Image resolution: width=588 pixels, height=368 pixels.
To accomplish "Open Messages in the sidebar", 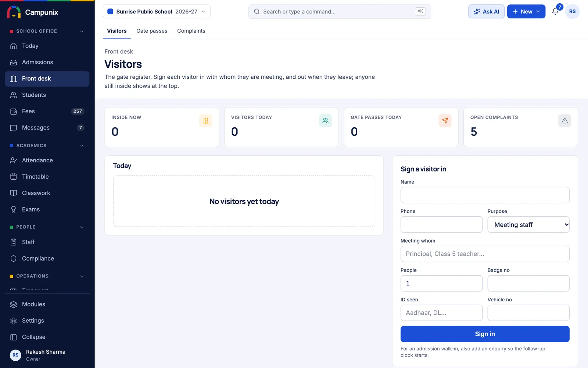I will (x=47, y=128).
